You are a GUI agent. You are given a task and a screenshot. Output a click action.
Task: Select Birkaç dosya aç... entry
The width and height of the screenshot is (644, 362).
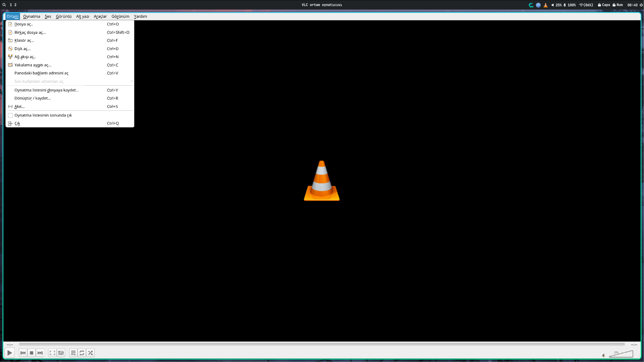(x=70, y=32)
